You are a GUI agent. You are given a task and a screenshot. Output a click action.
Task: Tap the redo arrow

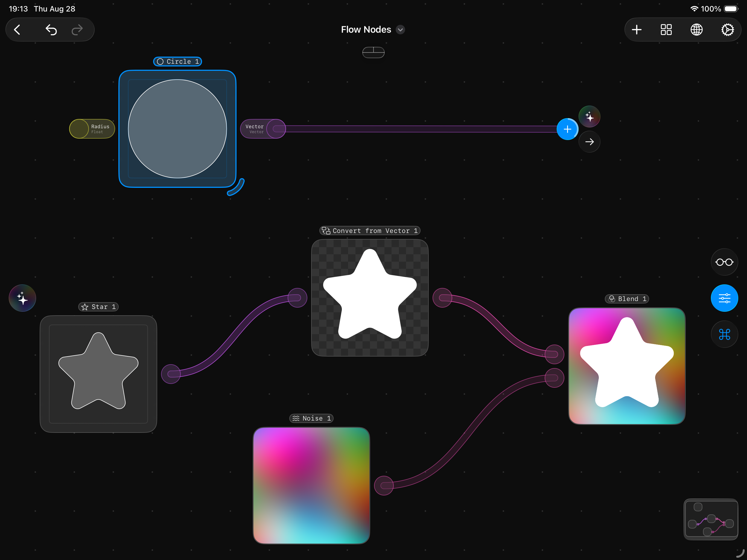click(77, 30)
